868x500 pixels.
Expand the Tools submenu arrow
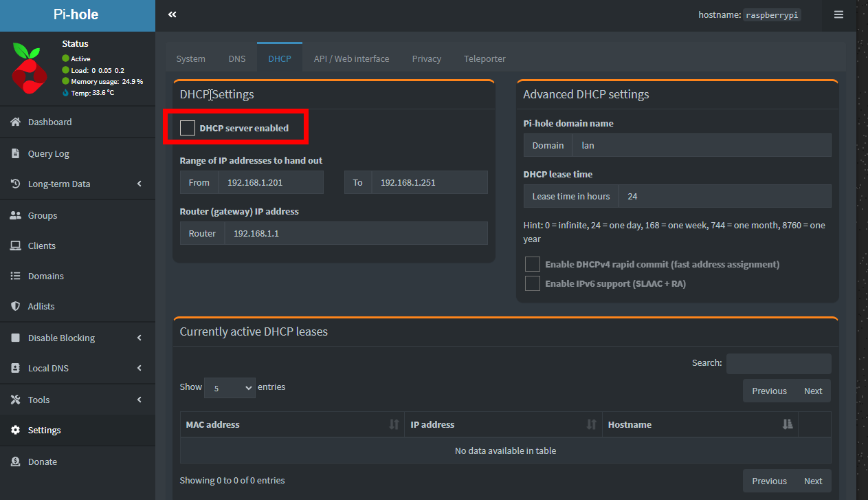(x=140, y=400)
